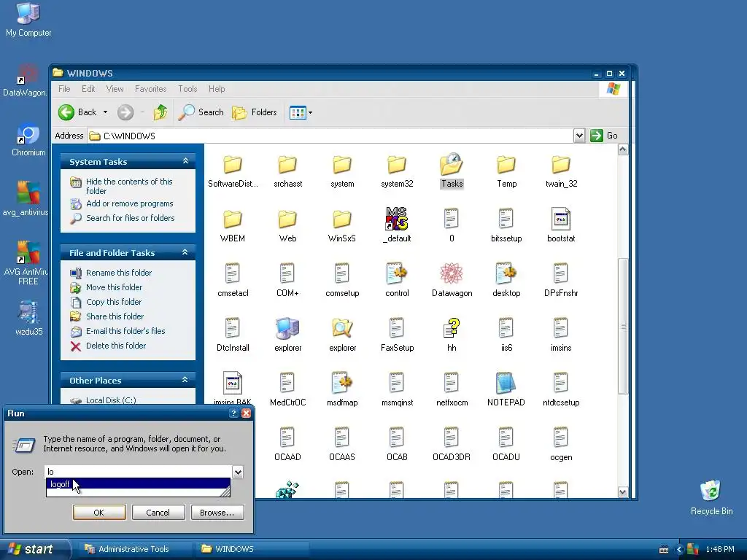Select the Tasks scheduled folder icon
747x560 pixels.
pos(451,164)
